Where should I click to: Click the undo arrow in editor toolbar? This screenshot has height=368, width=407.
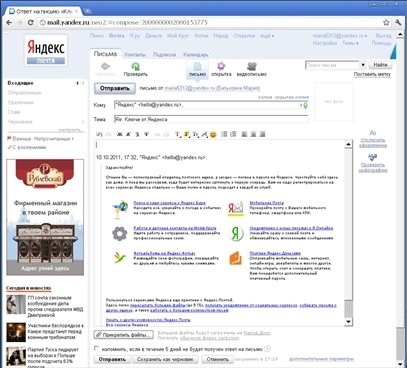[99, 134]
